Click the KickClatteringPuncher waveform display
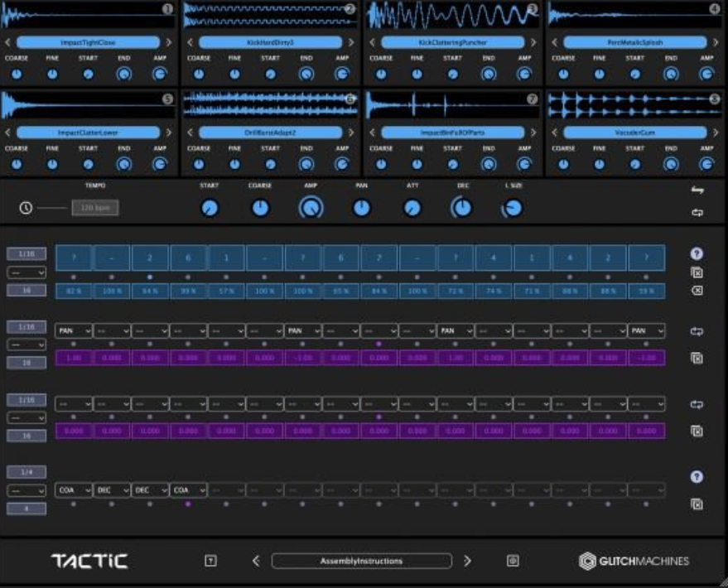The width and height of the screenshot is (728, 588). pos(452,15)
